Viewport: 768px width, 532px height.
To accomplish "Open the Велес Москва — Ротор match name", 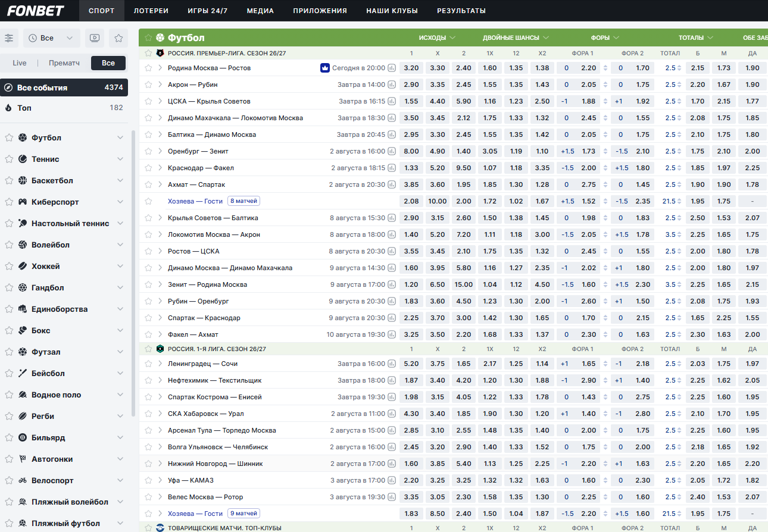I will click(205, 497).
